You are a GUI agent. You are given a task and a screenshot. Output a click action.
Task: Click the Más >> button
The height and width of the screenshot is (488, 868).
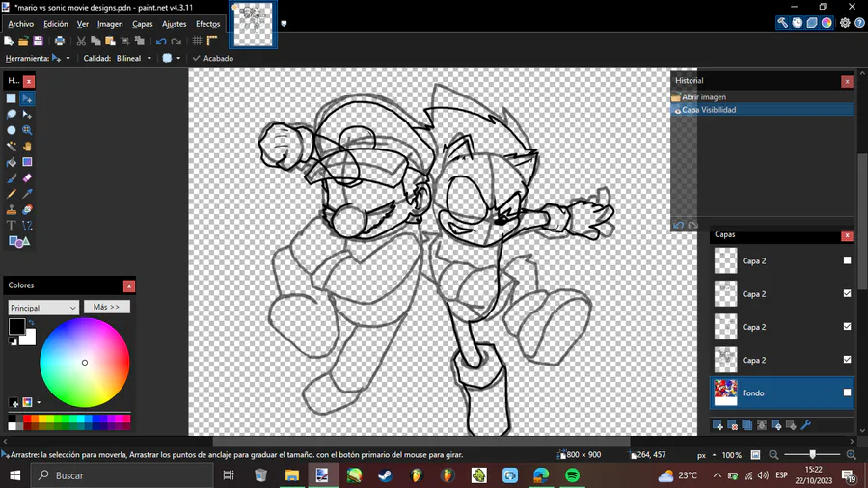pyautogui.click(x=107, y=307)
